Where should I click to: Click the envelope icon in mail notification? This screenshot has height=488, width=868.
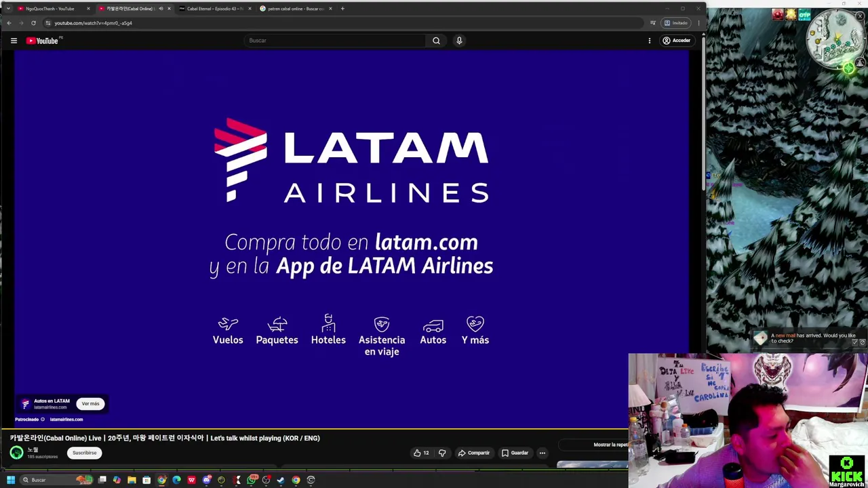(760, 338)
